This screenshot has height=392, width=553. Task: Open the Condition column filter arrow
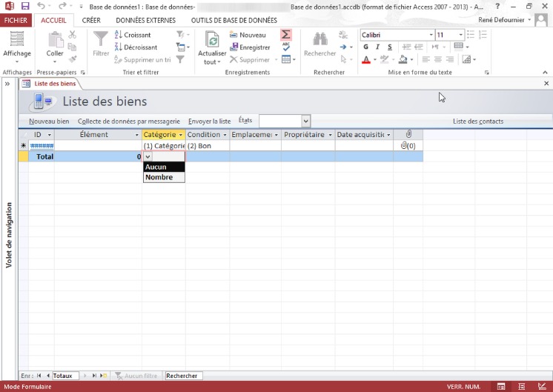tap(225, 135)
